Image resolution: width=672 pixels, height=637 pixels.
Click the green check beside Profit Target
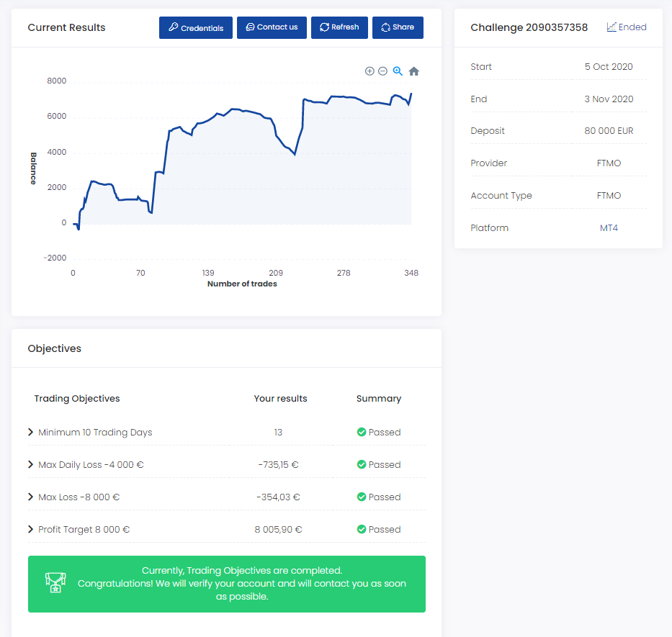(x=362, y=530)
